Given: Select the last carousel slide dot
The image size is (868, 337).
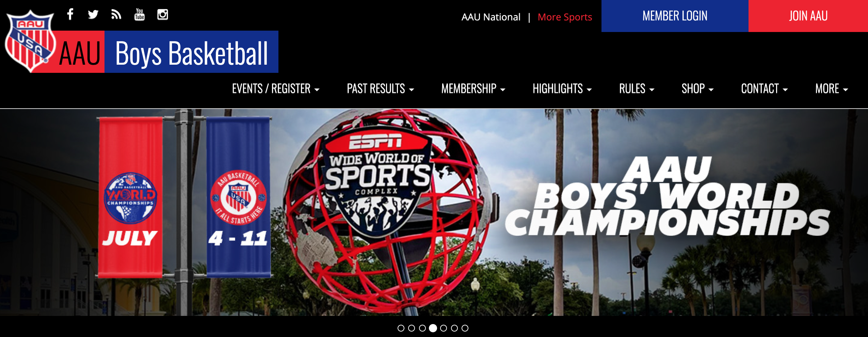Looking at the screenshot, I should click(465, 328).
